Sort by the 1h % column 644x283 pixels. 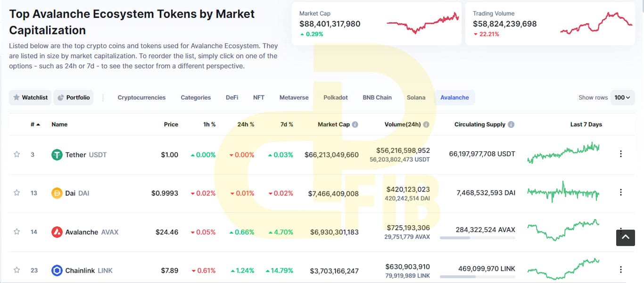click(x=209, y=125)
